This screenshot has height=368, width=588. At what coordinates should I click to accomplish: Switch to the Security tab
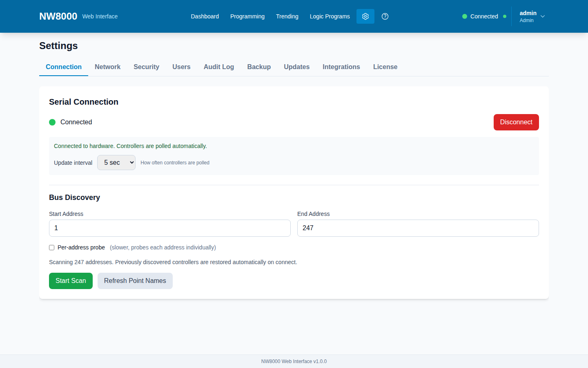[x=146, y=67]
